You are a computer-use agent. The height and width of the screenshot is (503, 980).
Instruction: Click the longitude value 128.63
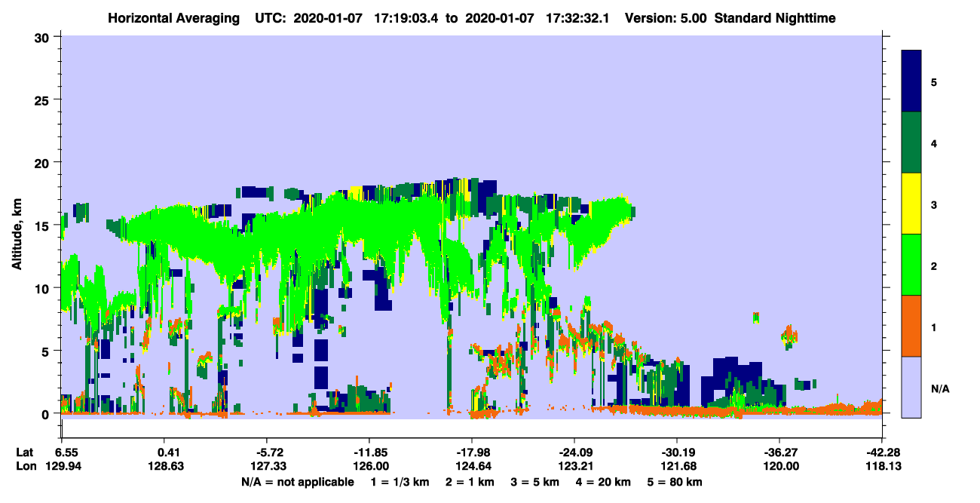[x=167, y=467]
